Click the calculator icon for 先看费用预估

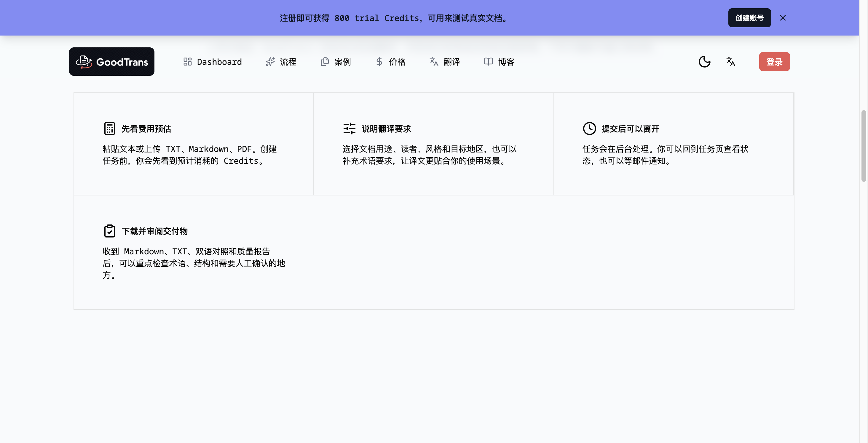[x=109, y=129]
